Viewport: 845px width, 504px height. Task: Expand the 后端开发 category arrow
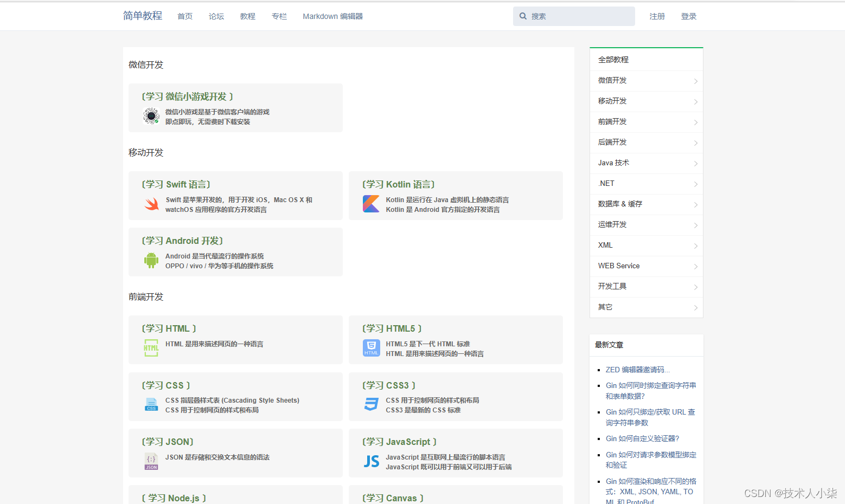696,143
